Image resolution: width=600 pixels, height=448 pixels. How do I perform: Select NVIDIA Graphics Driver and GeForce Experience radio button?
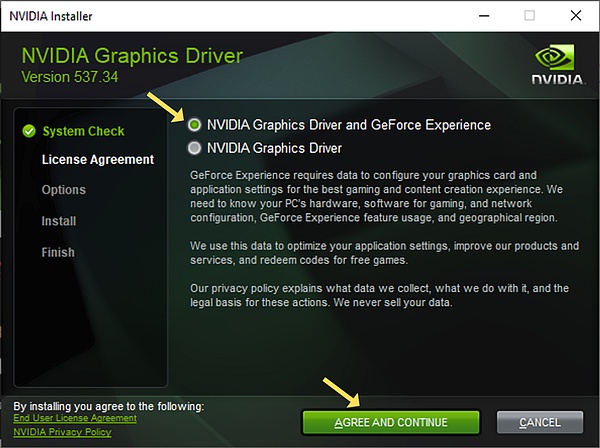194,125
